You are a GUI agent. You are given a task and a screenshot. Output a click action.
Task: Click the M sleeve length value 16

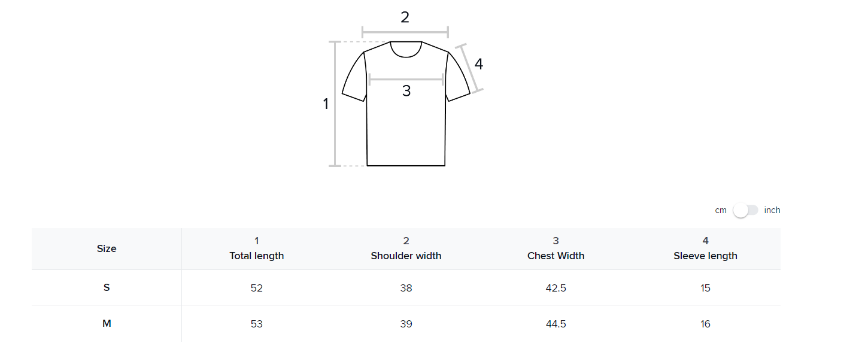click(705, 324)
